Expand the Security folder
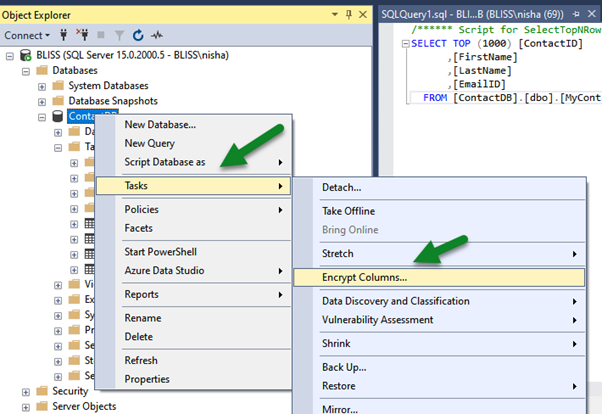This screenshot has width=602, height=414. point(26,391)
